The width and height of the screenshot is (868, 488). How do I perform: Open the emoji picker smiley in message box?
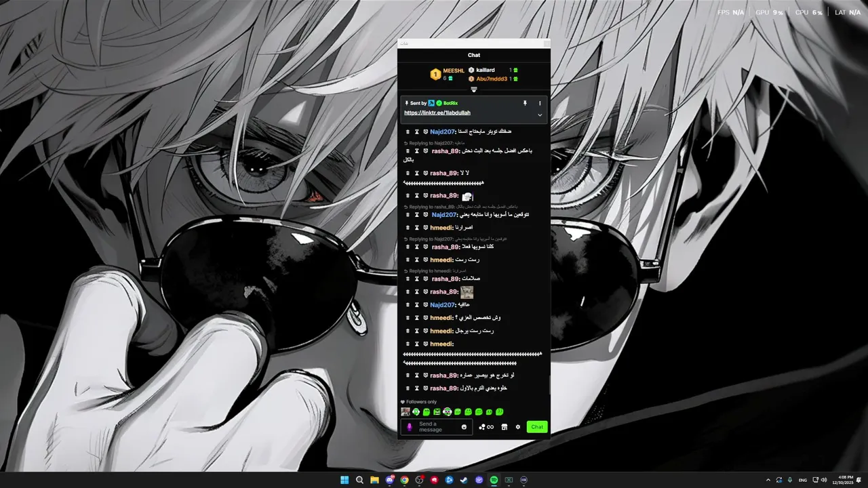click(x=465, y=427)
